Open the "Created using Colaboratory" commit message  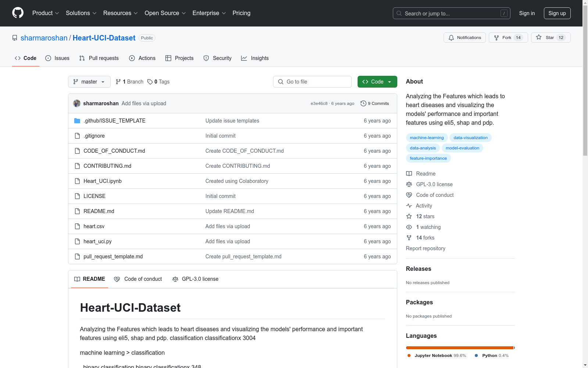coord(237,181)
